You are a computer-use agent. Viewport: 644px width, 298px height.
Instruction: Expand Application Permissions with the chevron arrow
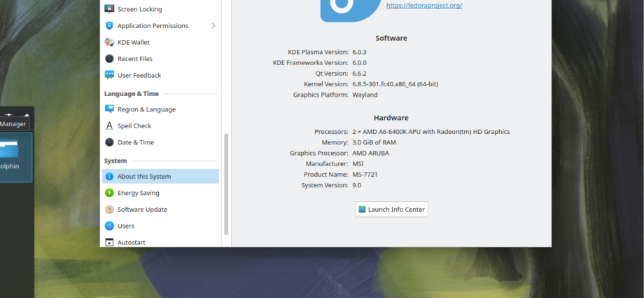[x=213, y=25]
